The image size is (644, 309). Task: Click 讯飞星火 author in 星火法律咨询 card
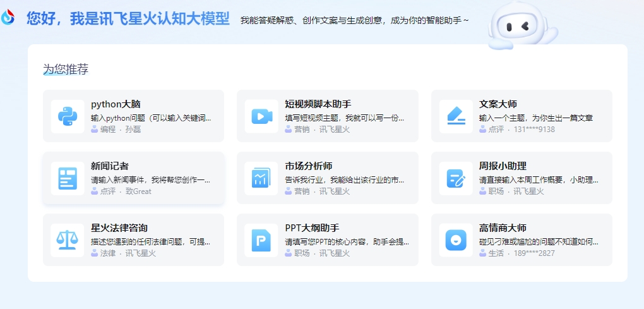tap(140, 253)
